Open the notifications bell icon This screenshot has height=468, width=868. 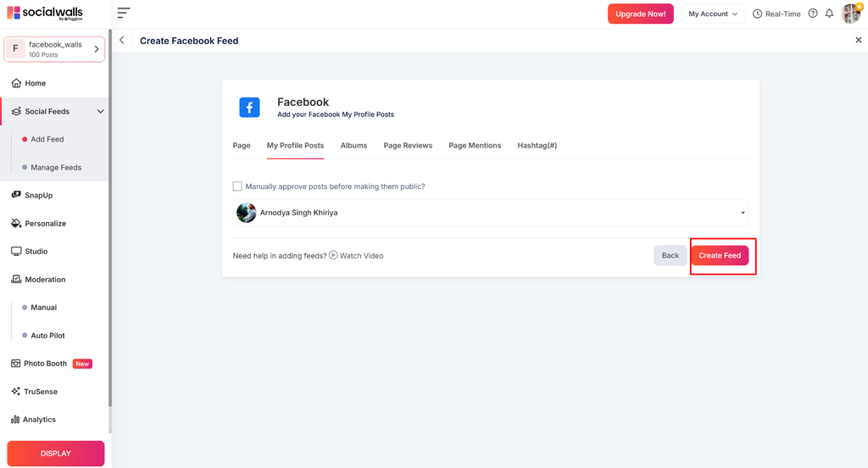tap(829, 14)
